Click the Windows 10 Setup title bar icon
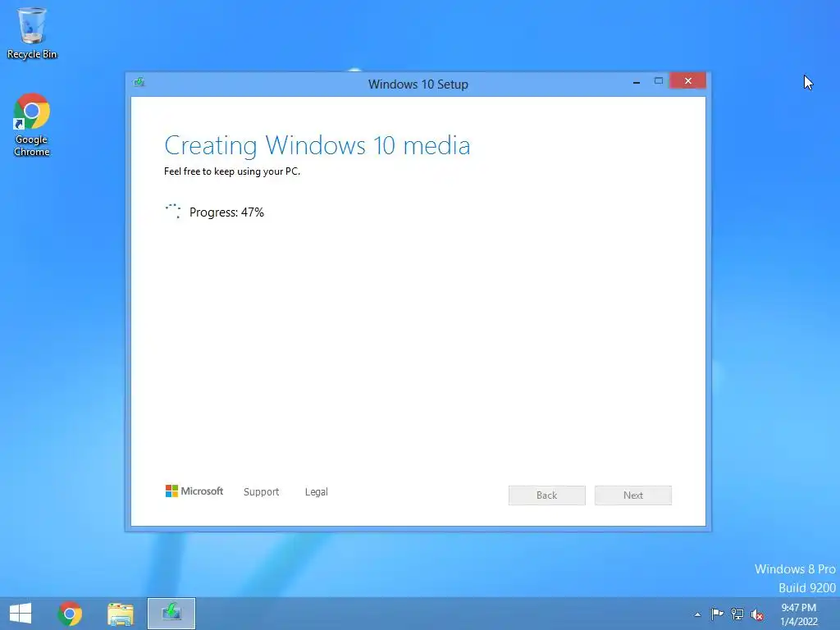The width and height of the screenshot is (840, 630). (139, 82)
